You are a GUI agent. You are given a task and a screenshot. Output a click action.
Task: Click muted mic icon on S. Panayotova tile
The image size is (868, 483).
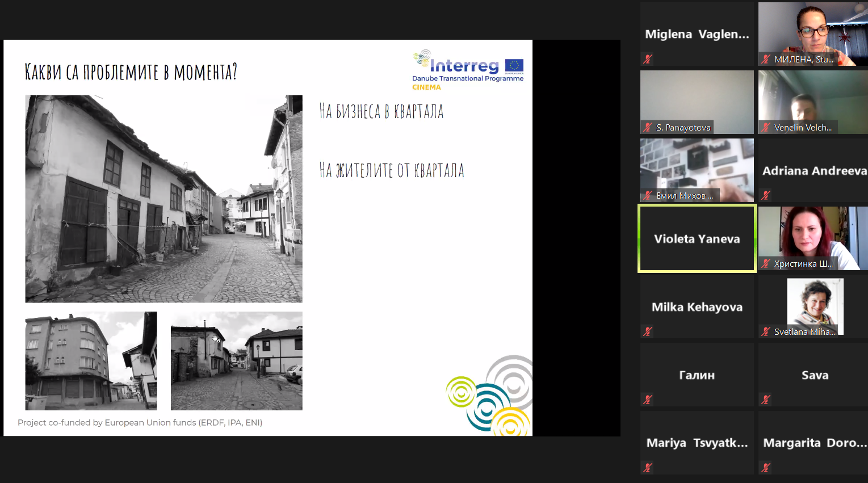[648, 127]
